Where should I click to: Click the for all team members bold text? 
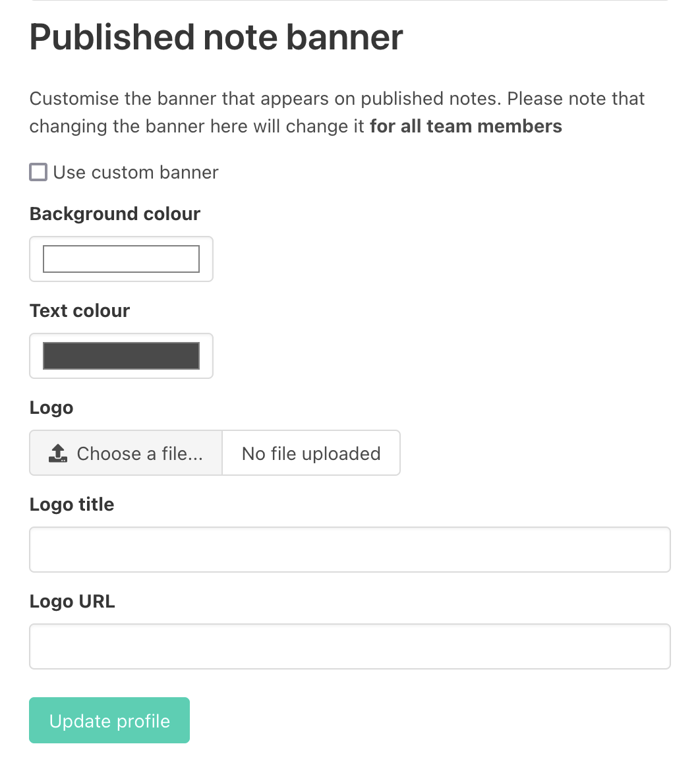(465, 126)
